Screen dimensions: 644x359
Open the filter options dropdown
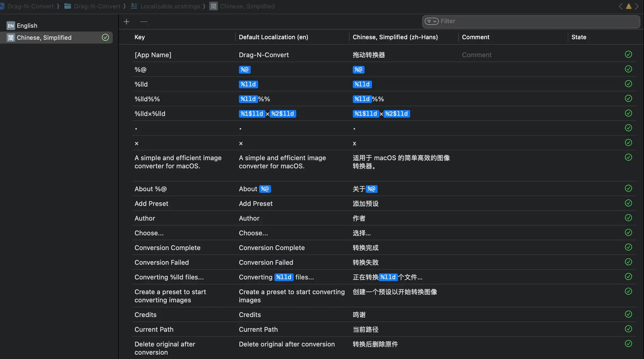[432, 21]
